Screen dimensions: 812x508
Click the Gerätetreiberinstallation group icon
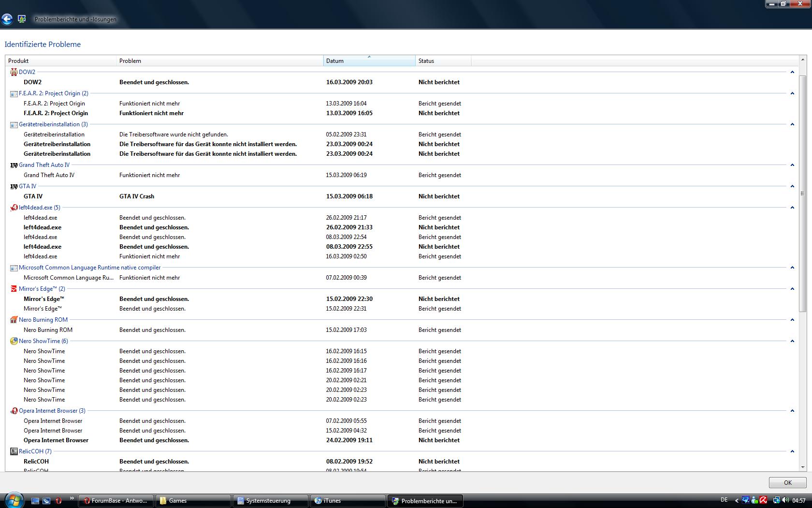14,124
